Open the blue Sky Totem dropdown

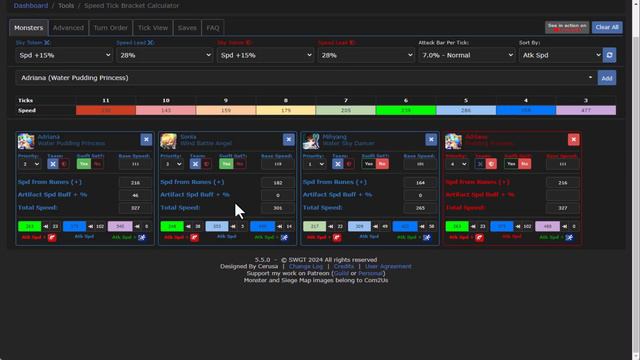[64, 55]
